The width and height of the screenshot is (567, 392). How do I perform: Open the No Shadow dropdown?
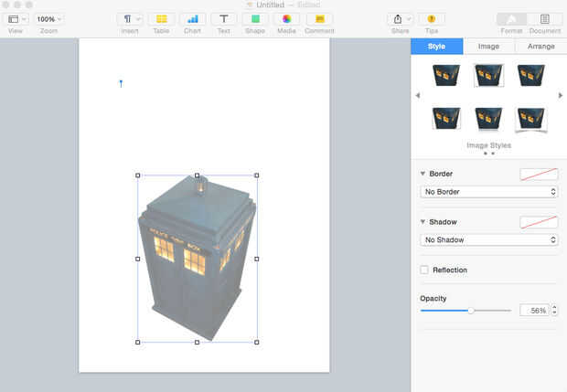[489, 239]
